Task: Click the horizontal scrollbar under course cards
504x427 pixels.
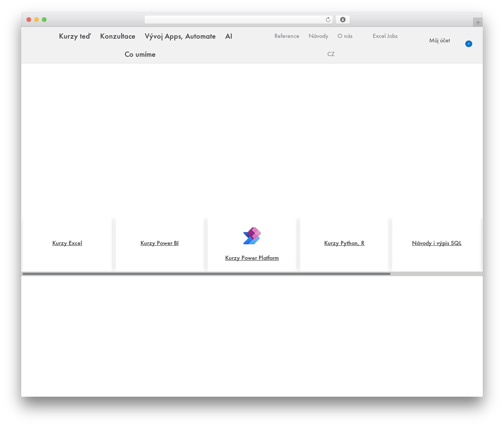Action: click(206, 274)
